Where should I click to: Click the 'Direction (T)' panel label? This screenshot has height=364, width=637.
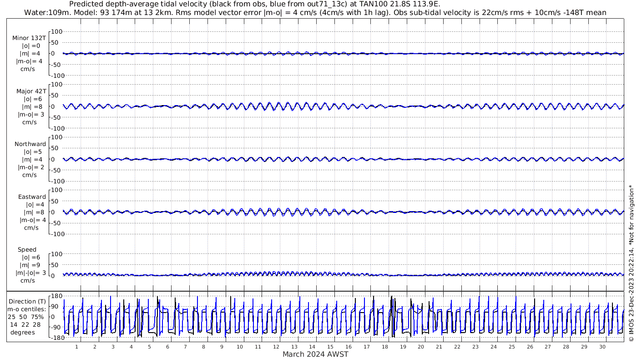[x=27, y=301]
